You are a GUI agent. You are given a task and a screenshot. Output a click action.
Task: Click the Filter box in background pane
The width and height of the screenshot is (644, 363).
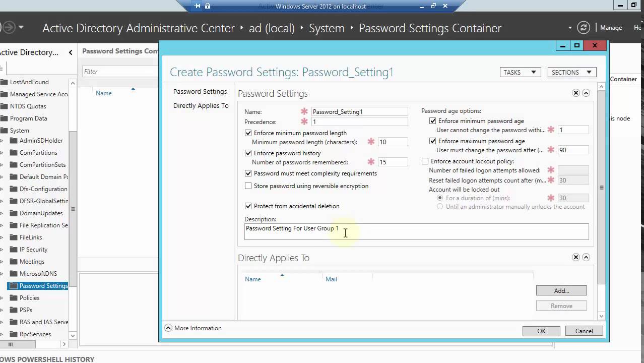point(120,71)
